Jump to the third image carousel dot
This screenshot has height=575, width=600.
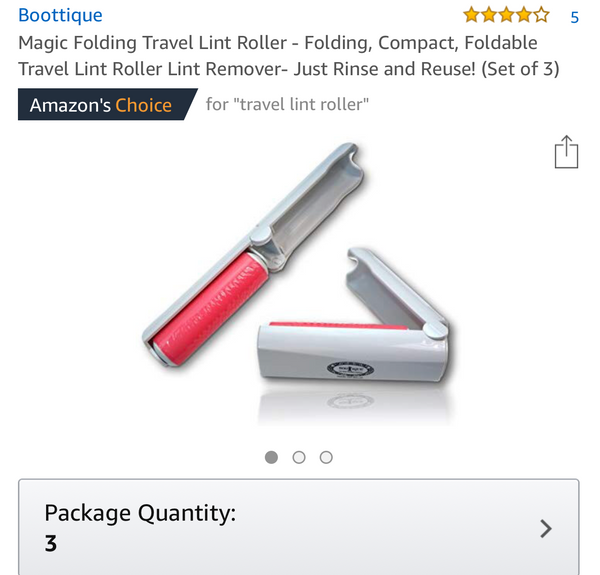pos(326,457)
